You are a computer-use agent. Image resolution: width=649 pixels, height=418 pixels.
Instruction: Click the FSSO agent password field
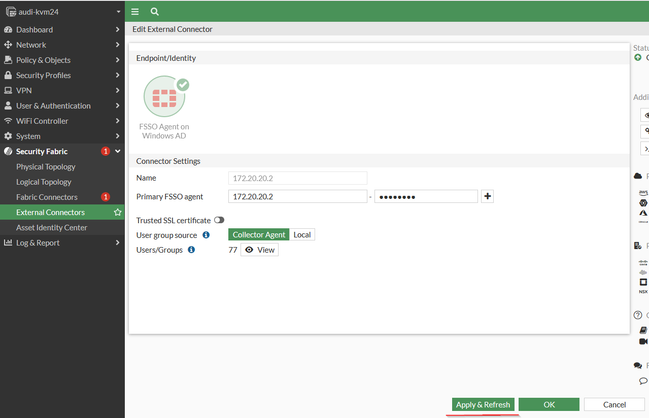[426, 196]
